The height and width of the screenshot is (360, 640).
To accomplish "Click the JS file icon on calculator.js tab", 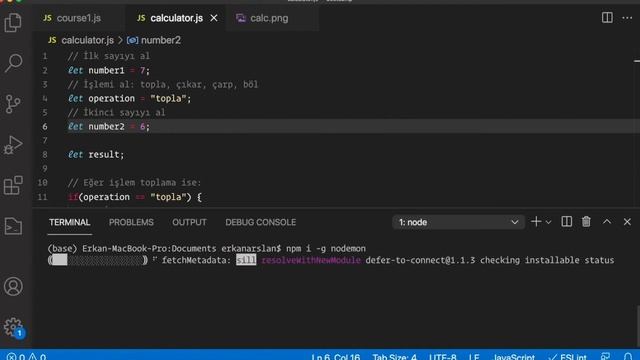I will tap(141, 18).
